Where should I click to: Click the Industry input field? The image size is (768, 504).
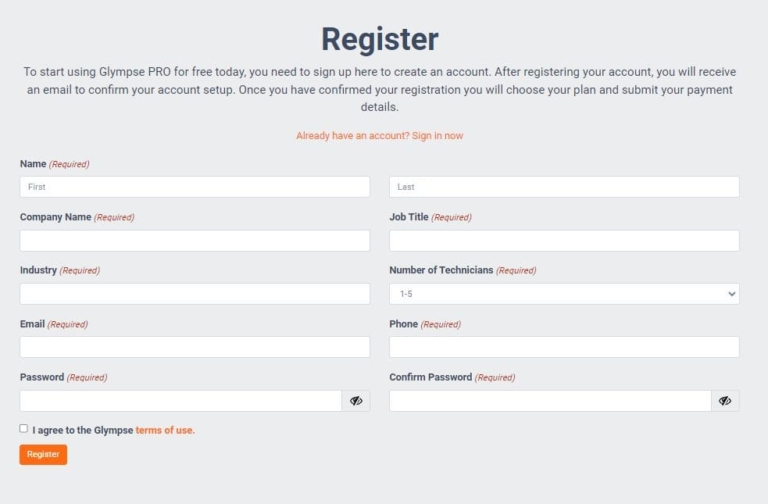coord(195,294)
